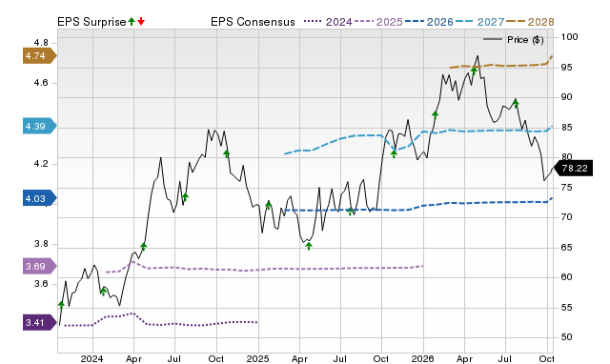Click the 50 label on the right price axis
This screenshot has height=364, width=610.
[566, 336]
